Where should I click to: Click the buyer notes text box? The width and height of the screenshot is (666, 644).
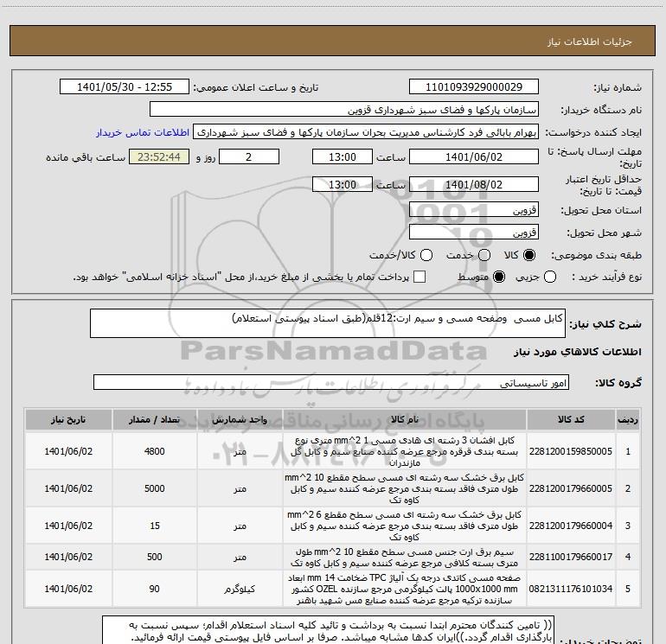[x=328, y=630]
